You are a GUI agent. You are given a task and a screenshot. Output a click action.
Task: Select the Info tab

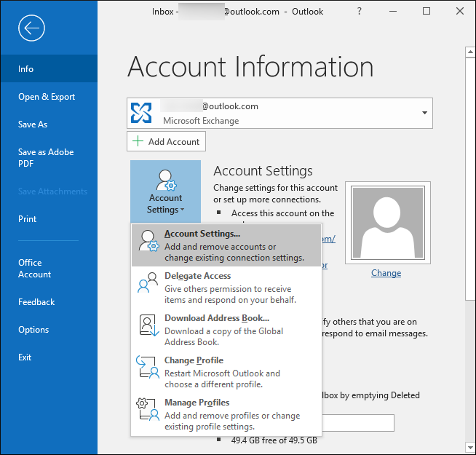point(49,68)
